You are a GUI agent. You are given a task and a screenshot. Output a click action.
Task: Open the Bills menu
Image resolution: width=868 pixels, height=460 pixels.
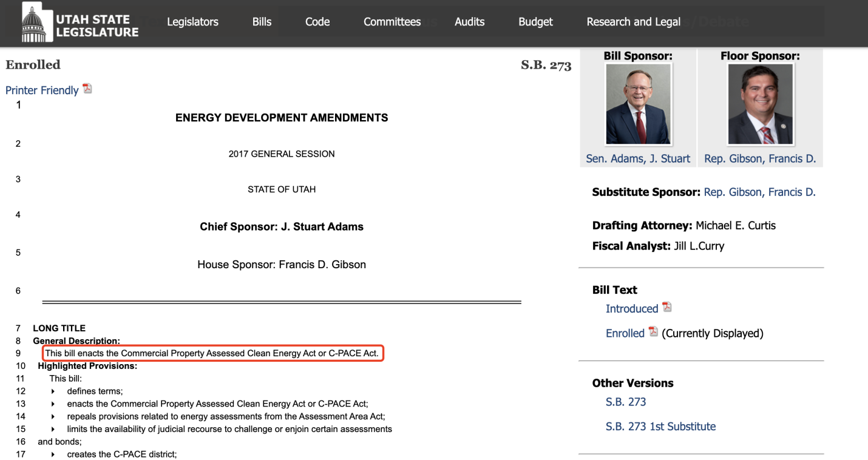262,22
